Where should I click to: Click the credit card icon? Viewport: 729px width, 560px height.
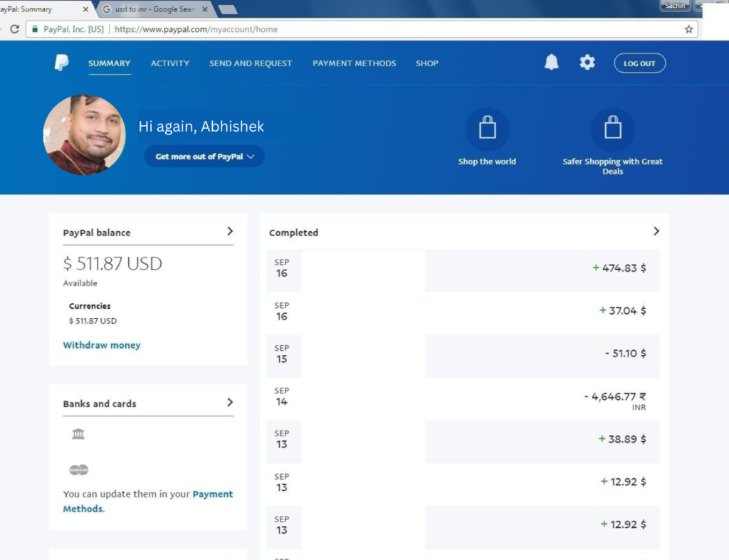click(x=78, y=470)
